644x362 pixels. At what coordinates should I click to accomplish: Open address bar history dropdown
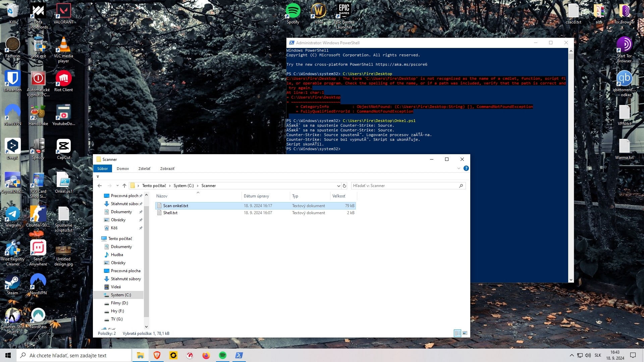338,186
